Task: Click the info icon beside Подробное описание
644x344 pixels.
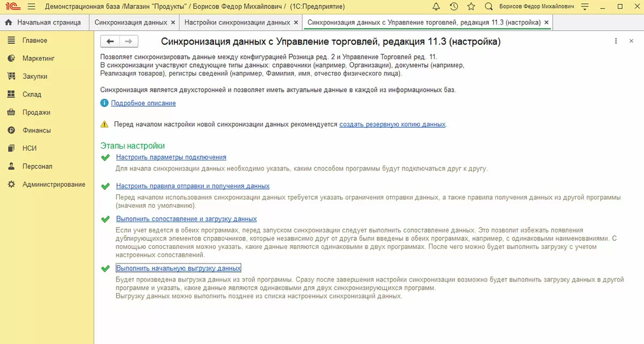Action: click(104, 103)
